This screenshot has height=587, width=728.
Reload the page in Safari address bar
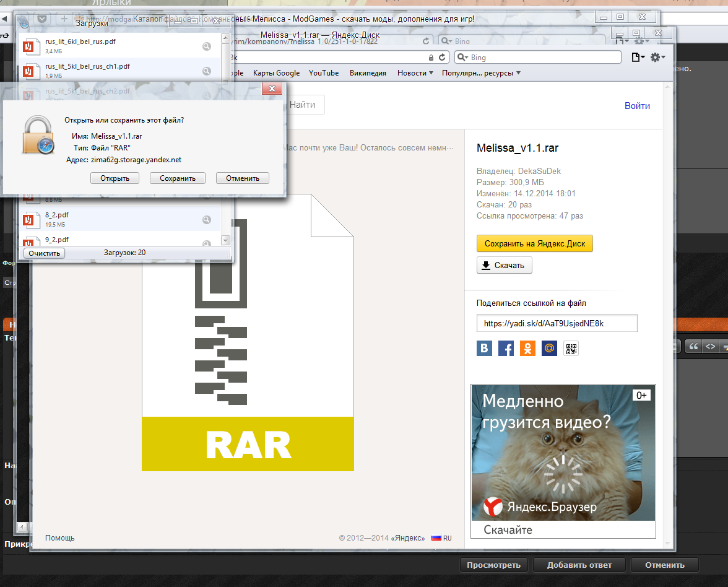tap(442, 57)
